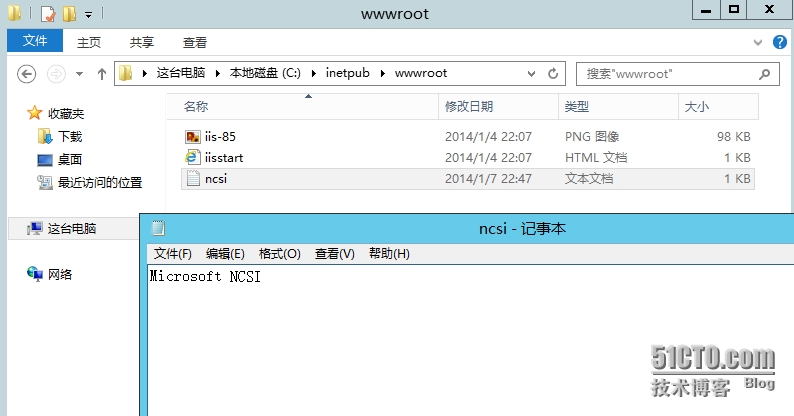Click the Notepad icon in ncsi title bar
This screenshot has height=416, width=794.
158,228
